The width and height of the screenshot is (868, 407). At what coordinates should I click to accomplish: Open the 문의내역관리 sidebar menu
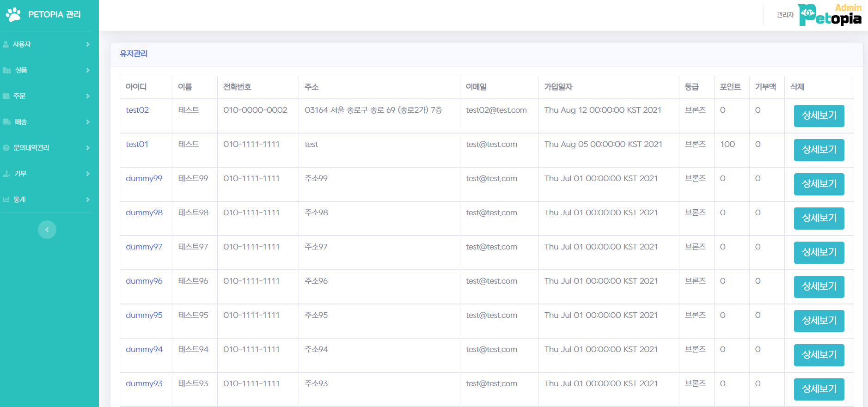click(31, 148)
